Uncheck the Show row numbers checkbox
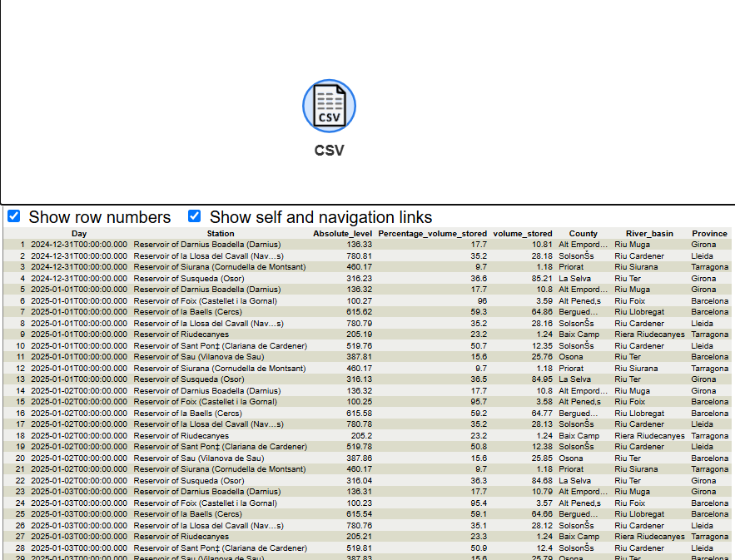Screen dimensions: 735x560 [x=14, y=216]
